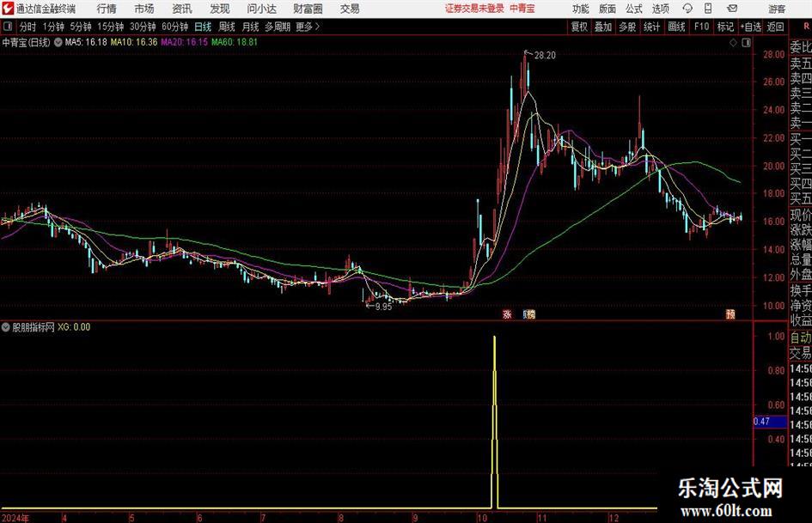Click the 多股 multi-stock button
Screen dimensions: 812x523
(627, 27)
